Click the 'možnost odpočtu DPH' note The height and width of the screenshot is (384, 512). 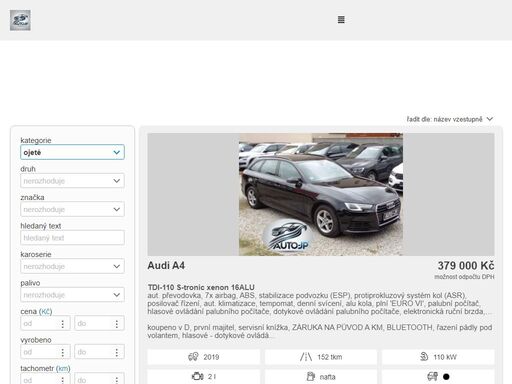(464, 277)
